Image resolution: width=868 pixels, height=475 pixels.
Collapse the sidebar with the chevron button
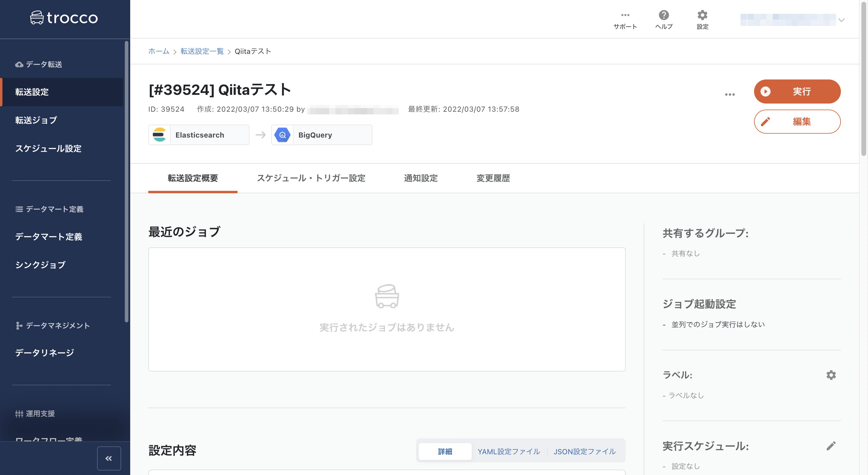tap(108, 458)
